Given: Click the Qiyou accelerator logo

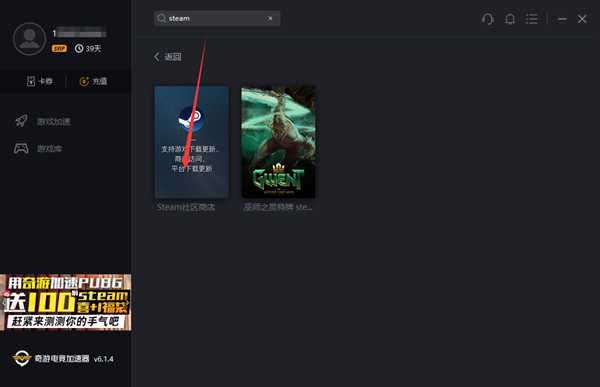Looking at the screenshot, I should point(21,358).
